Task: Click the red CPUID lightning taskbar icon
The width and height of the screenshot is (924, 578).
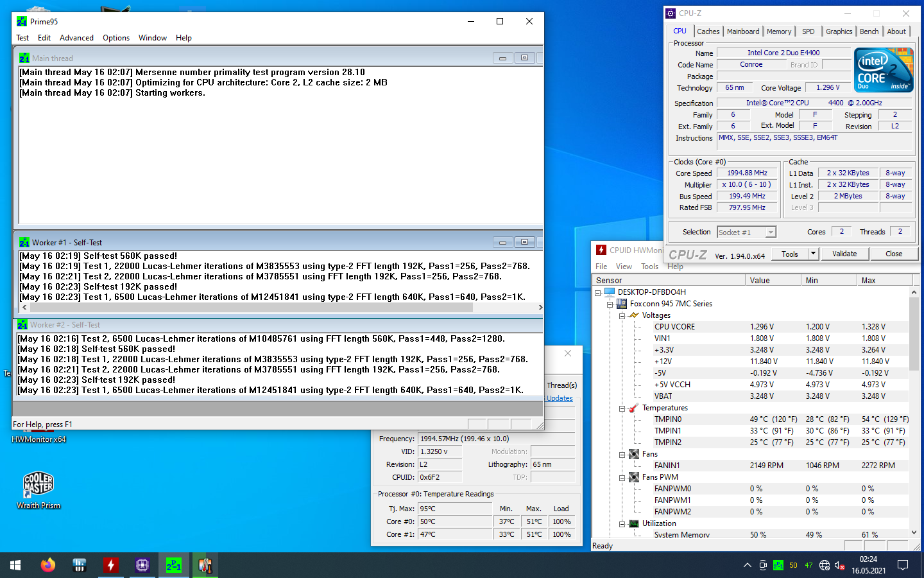Action: [x=110, y=565]
